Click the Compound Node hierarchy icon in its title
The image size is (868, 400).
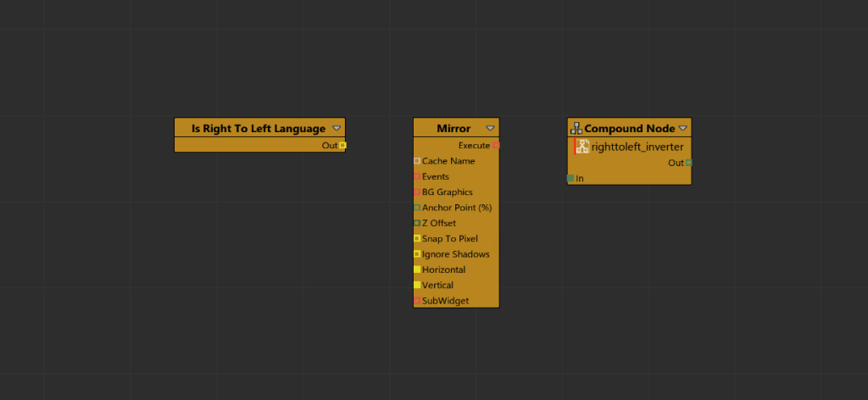(576, 128)
